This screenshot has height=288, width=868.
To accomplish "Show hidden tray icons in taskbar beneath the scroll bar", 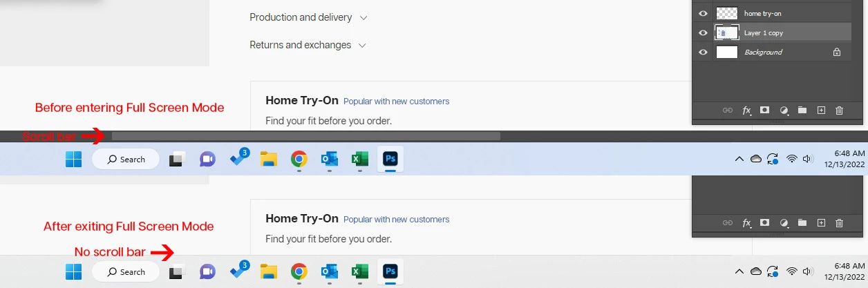I will [x=739, y=159].
